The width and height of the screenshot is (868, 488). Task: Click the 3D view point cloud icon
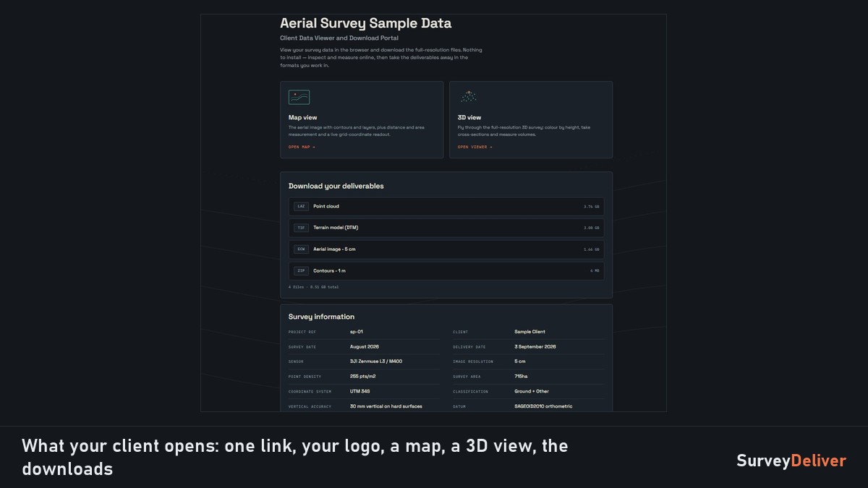pyautogui.click(x=469, y=96)
